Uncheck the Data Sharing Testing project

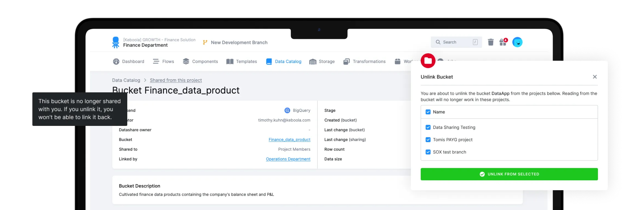pos(428,127)
